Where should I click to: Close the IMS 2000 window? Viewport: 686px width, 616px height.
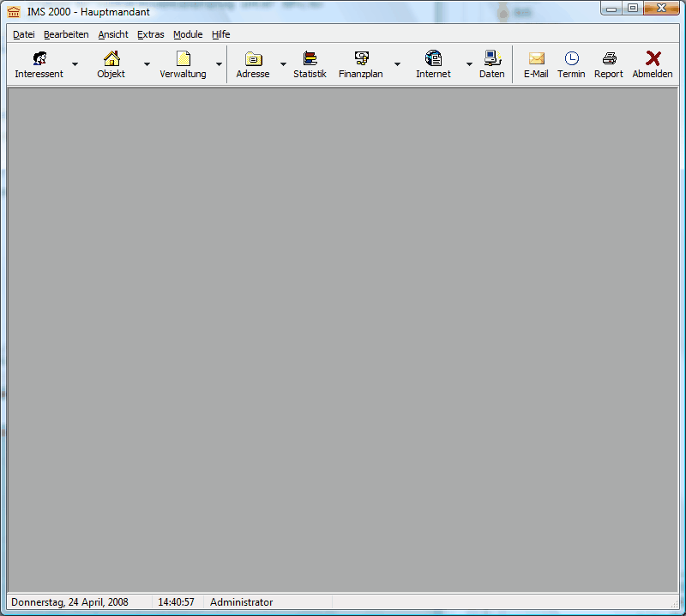coord(661,9)
